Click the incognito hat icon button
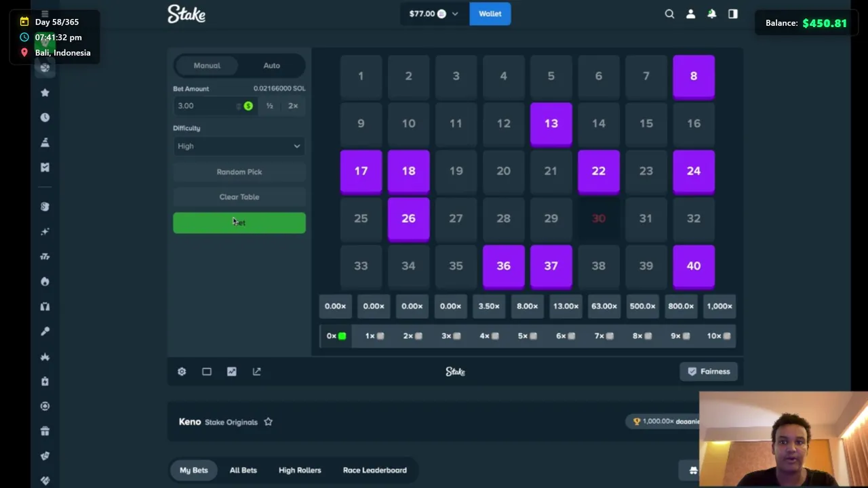Image resolution: width=868 pixels, height=488 pixels. click(x=693, y=470)
